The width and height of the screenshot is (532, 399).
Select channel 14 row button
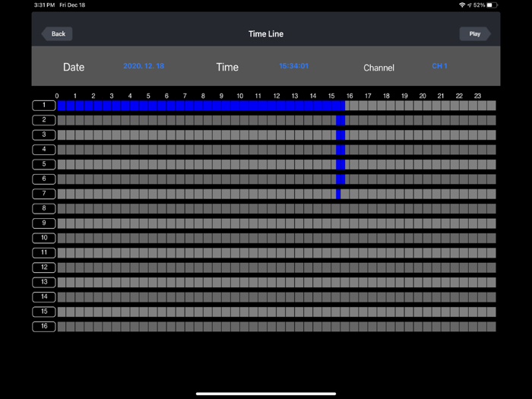(x=44, y=297)
